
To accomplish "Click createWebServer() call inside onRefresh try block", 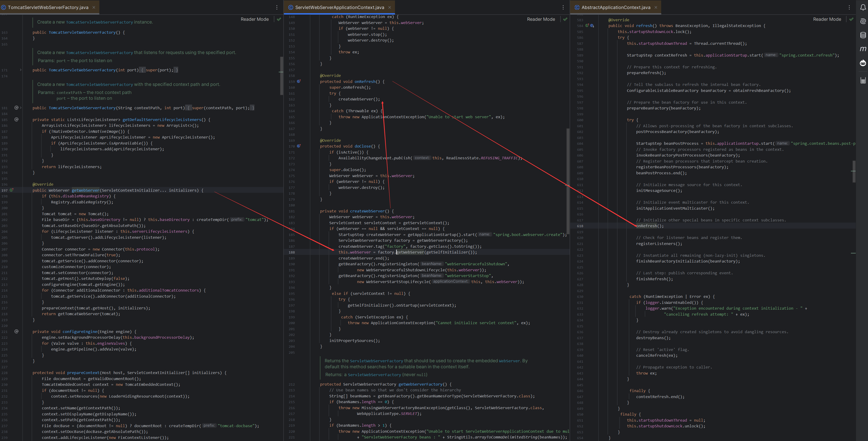I will [359, 99].
